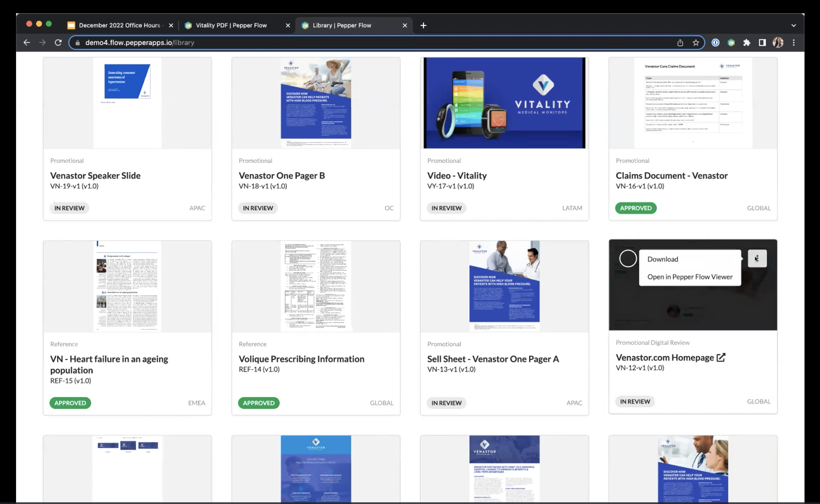
Task: Open the Volique Prescribing Information thumbnail
Action: click(316, 286)
